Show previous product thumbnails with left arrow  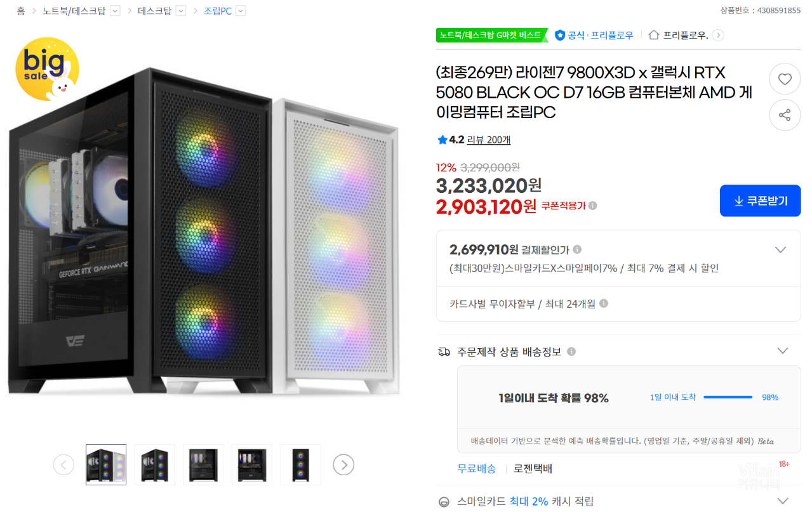point(63,465)
